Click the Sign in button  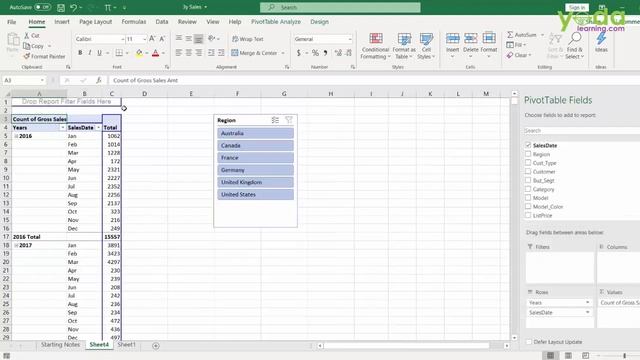click(577, 7)
